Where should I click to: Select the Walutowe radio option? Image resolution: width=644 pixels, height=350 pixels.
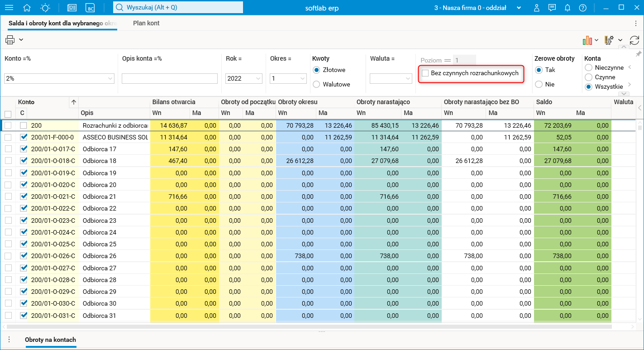pyautogui.click(x=316, y=84)
